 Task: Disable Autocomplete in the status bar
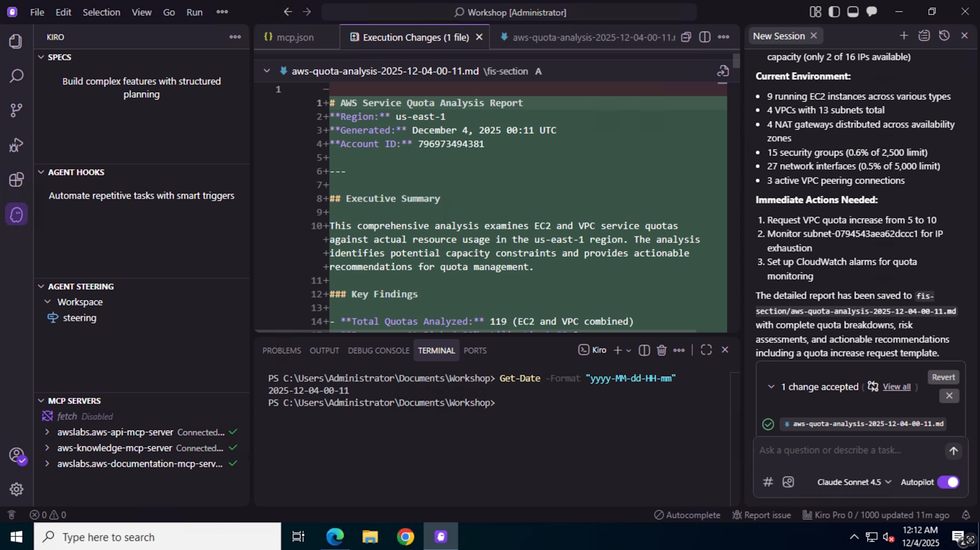click(x=687, y=515)
